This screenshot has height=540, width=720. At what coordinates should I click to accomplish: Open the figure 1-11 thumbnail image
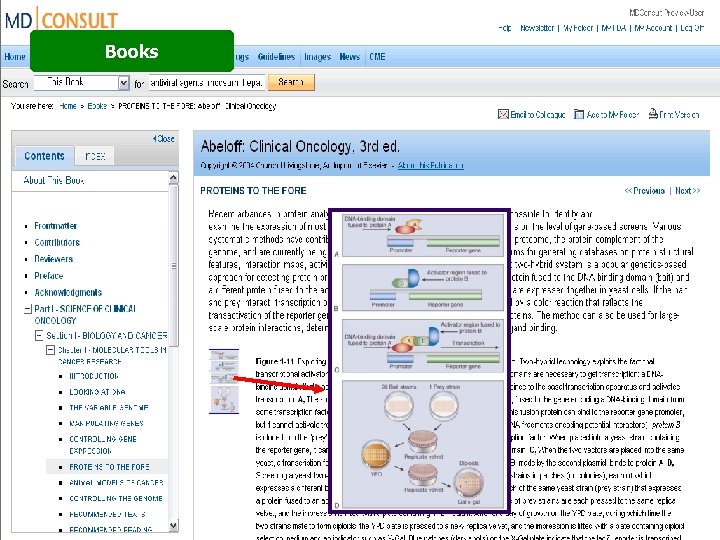click(224, 381)
